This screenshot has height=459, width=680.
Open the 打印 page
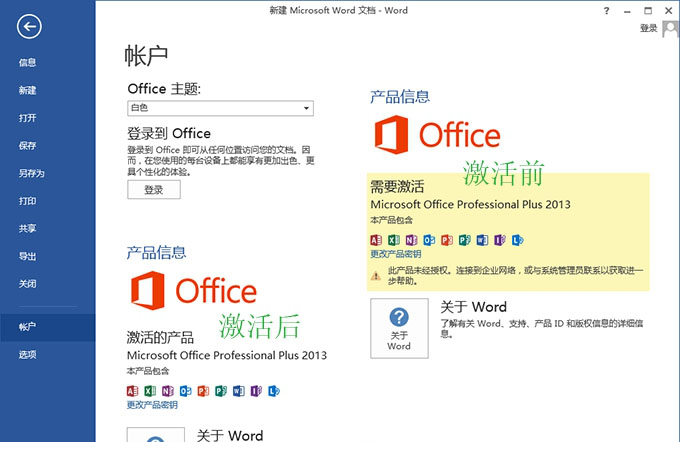(27, 201)
